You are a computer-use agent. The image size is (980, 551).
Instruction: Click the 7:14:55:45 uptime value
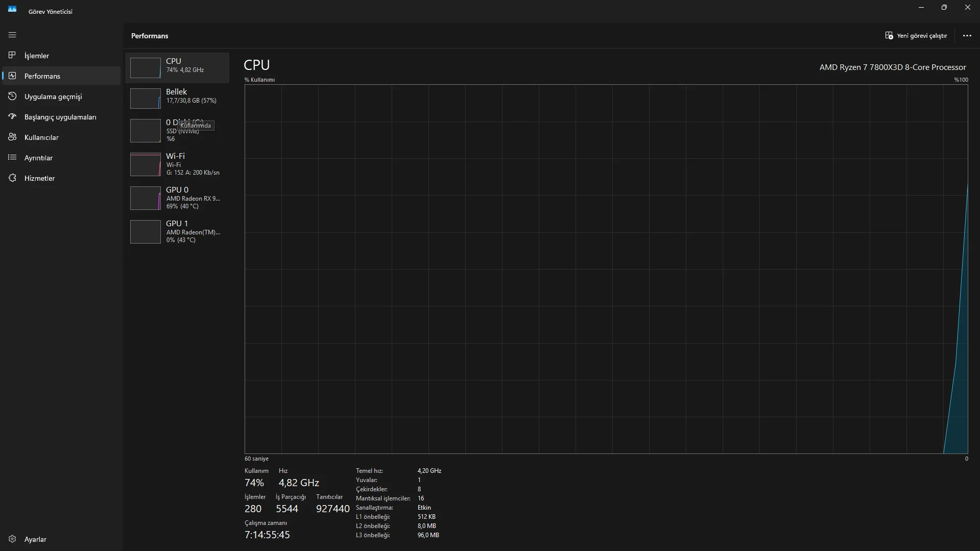click(267, 535)
